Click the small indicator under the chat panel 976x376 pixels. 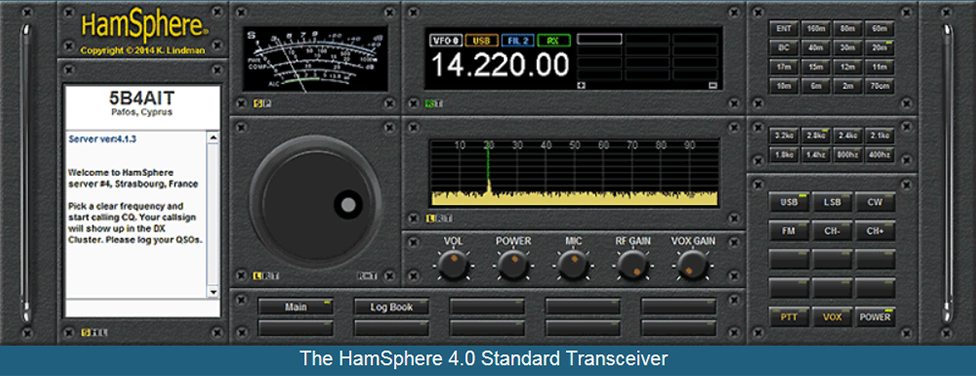pos(85,333)
